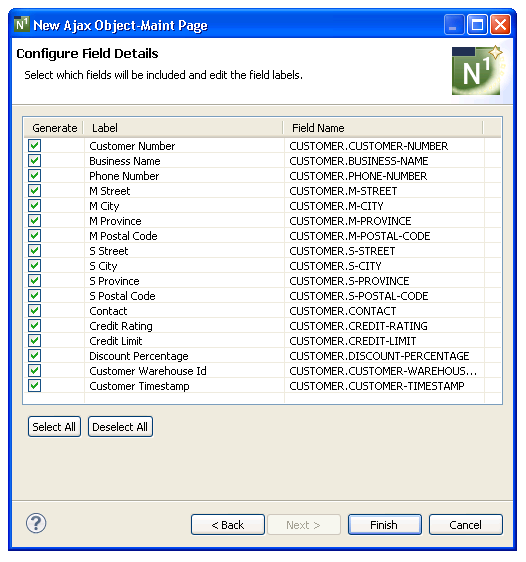Select the Customer Timestamp label cell
The width and height of the screenshot is (526, 562).
point(185,387)
